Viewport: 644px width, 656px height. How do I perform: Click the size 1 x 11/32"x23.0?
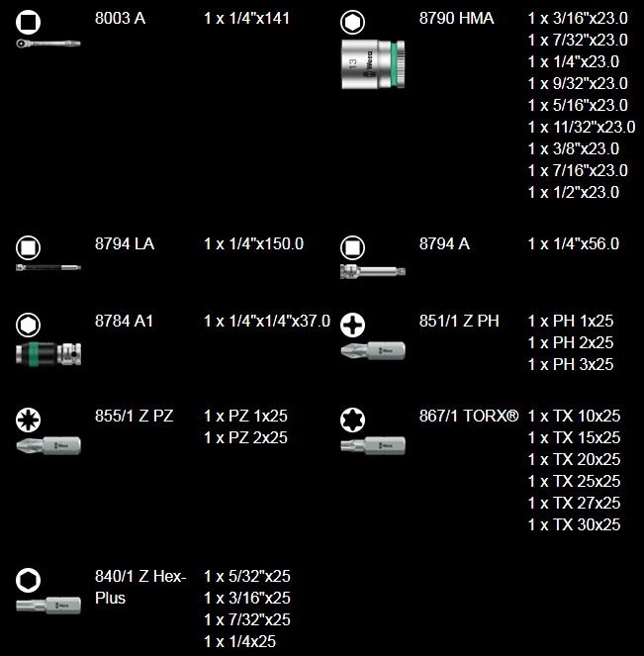pyautogui.click(x=582, y=128)
